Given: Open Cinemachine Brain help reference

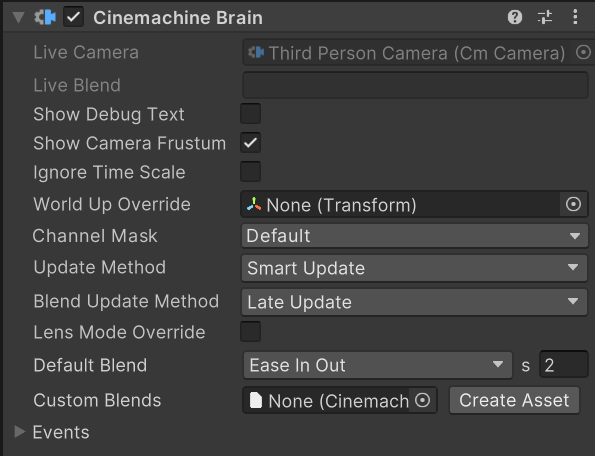Looking at the screenshot, I should [x=515, y=17].
